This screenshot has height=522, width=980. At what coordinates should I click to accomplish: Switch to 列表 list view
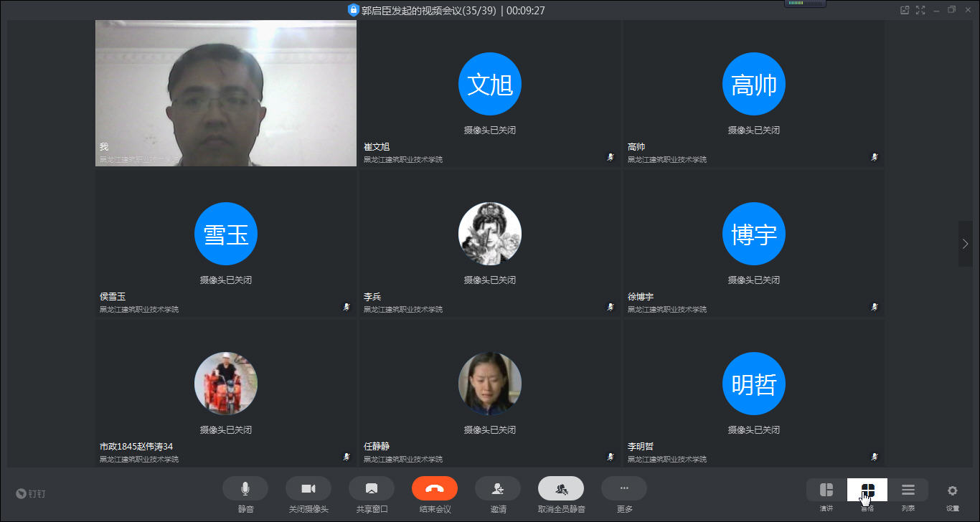click(x=908, y=495)
